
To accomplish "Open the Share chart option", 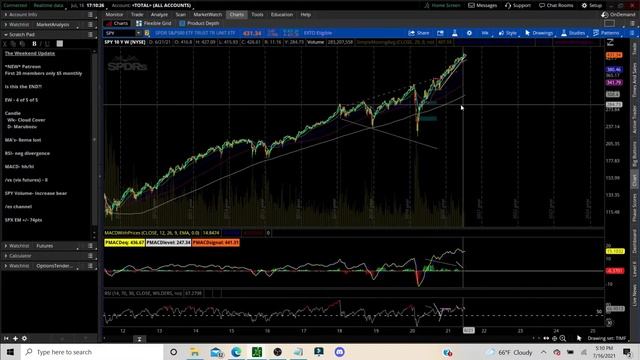I will [419, 33].
